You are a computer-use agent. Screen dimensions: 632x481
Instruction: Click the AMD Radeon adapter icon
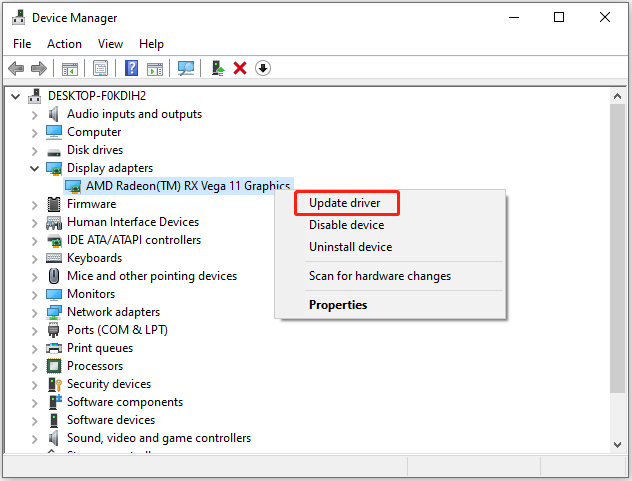click(73, 187)
